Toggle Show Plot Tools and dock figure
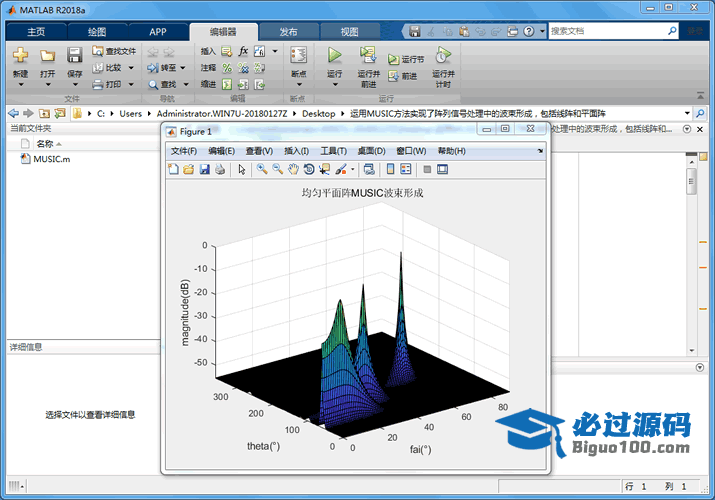The width and height of the screenshot is (715, 500). [442, 169]
